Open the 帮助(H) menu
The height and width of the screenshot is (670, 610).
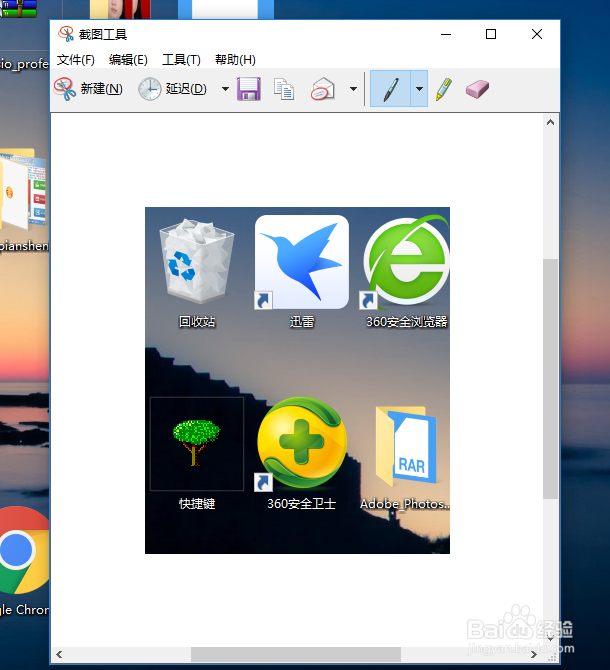pos(235,59)
